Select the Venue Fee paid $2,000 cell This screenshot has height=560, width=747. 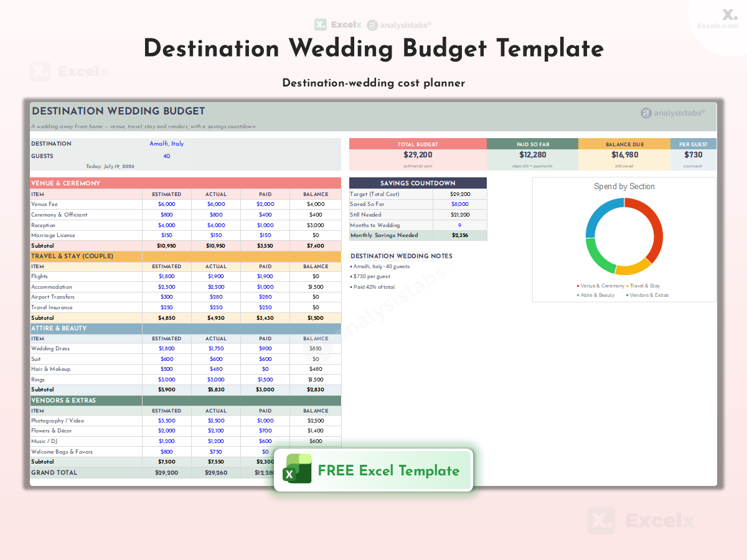265,204
